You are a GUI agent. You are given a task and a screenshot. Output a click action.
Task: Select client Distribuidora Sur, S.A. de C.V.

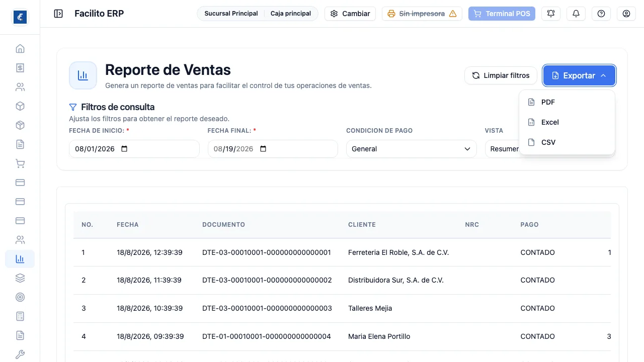pyautogui.click(x=396, y=280)
